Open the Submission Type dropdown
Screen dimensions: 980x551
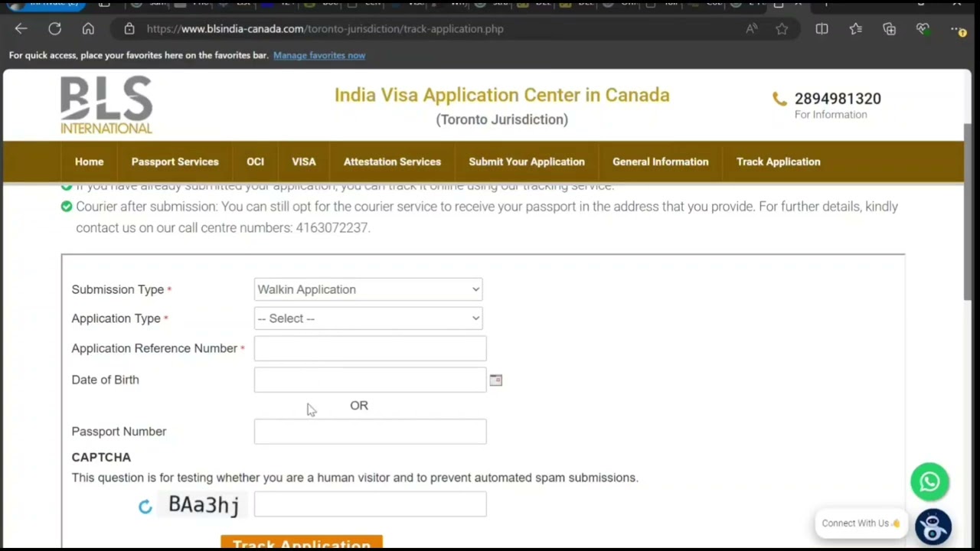(x=368, y=289)
